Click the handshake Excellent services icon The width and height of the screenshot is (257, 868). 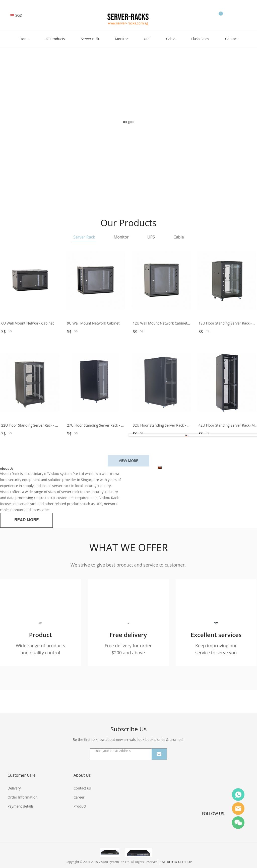[216, 623]
